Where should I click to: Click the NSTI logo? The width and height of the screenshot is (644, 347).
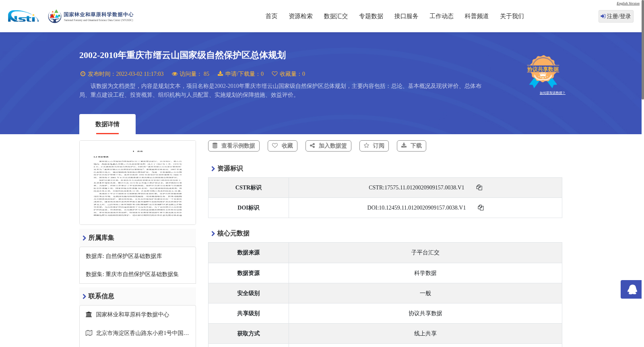(23, 16)
